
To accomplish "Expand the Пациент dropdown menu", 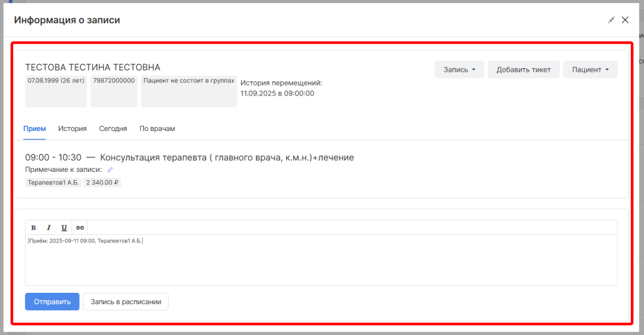I will [590, 70].
